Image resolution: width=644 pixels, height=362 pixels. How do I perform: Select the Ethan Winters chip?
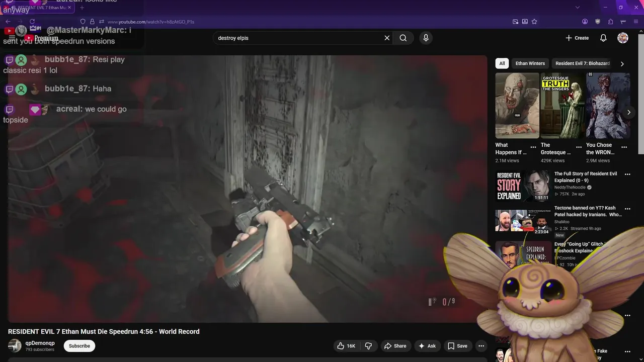click(530, 63)
